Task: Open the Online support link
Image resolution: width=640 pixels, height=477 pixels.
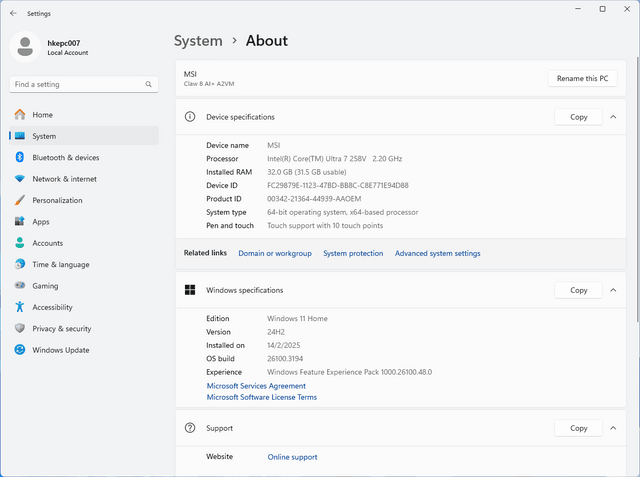Action: pos(292,457)
